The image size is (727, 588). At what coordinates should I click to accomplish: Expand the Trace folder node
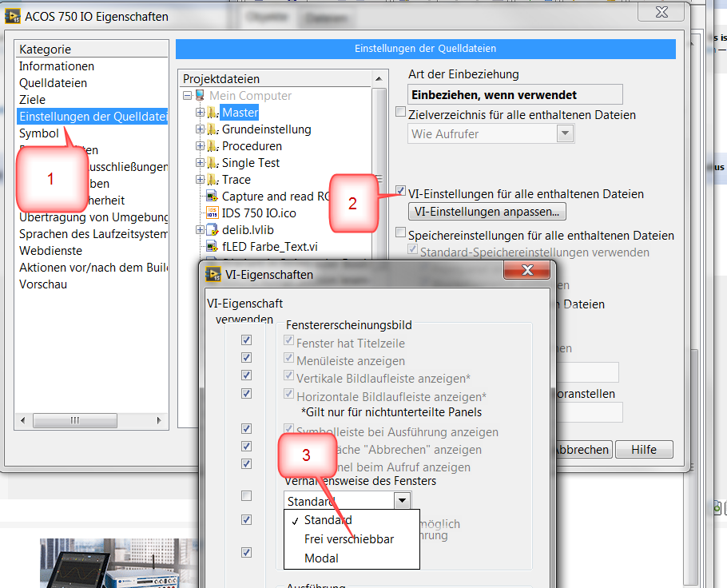[x=200, y=179]
